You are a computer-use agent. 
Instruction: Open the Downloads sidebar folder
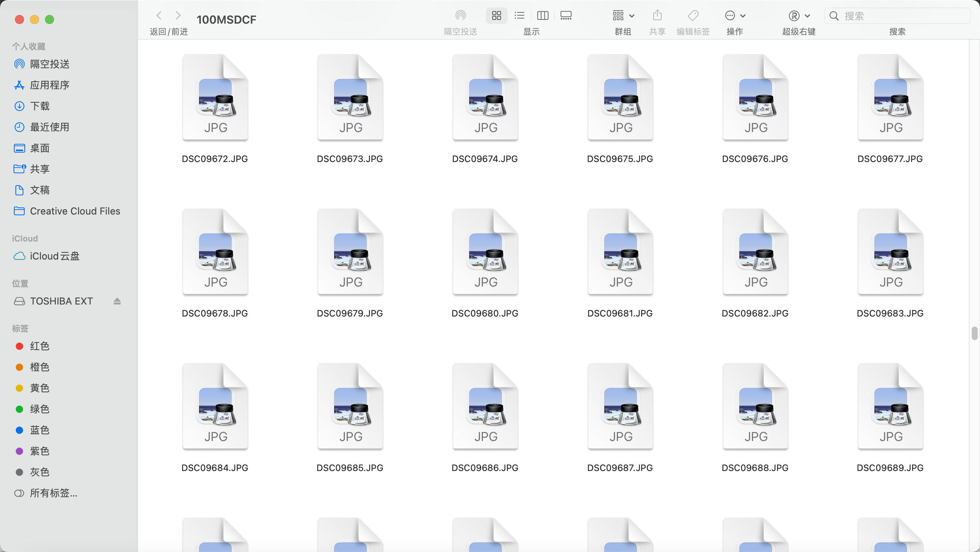(x=39, y=106)
